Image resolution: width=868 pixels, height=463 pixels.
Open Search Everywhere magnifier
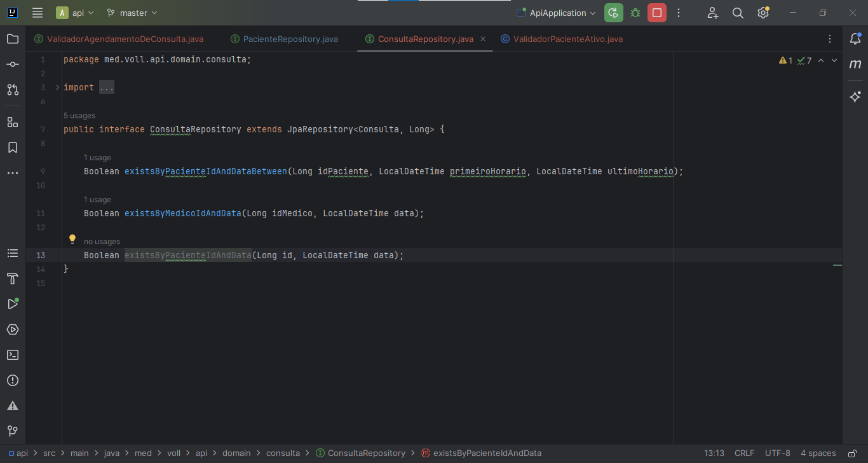coord(738,13)
